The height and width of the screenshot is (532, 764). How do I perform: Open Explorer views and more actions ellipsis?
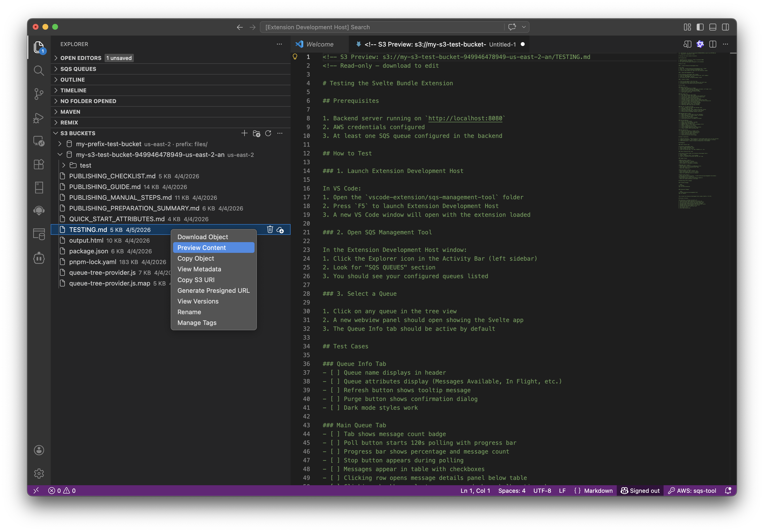click(x=279, y=44)
